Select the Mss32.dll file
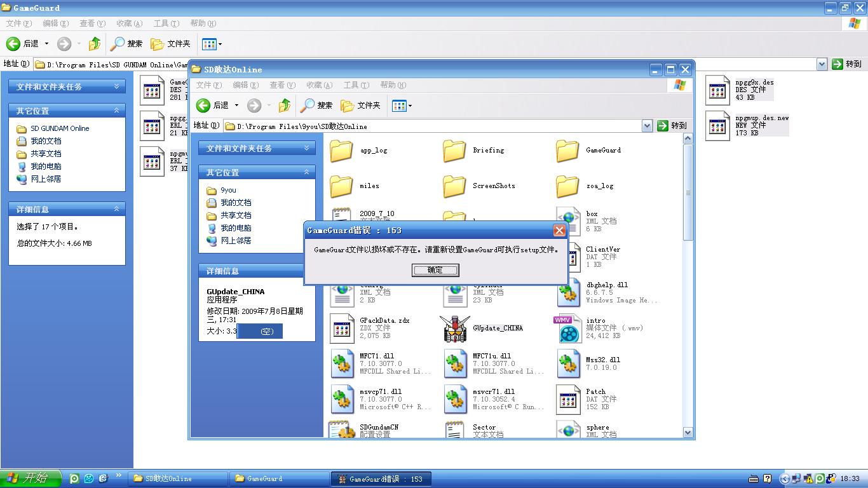 (x=567, y=364)
